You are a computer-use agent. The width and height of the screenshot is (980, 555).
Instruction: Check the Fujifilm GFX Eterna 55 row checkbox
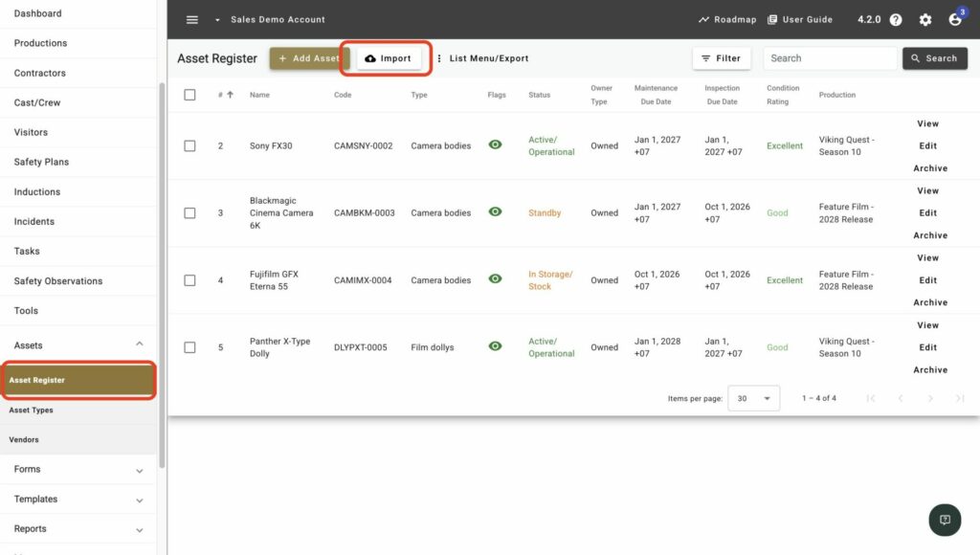point(189,280)
